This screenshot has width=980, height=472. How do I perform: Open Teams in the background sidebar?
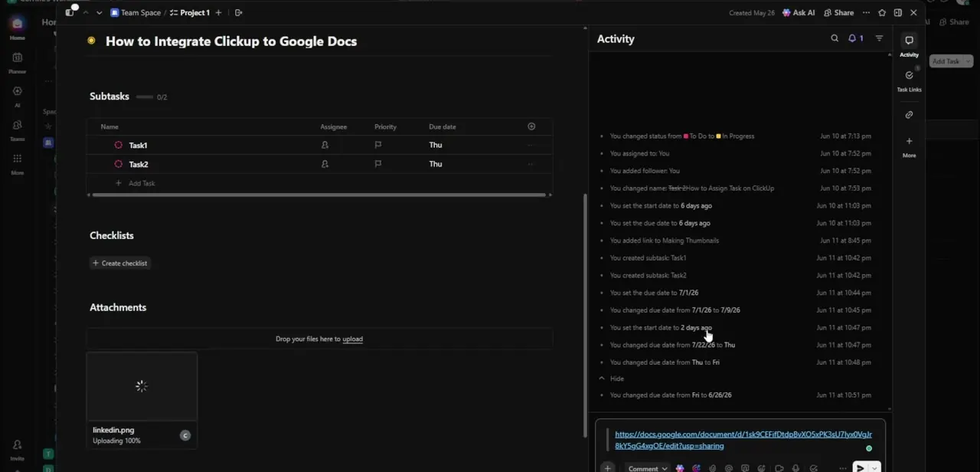tap(17, 130)
